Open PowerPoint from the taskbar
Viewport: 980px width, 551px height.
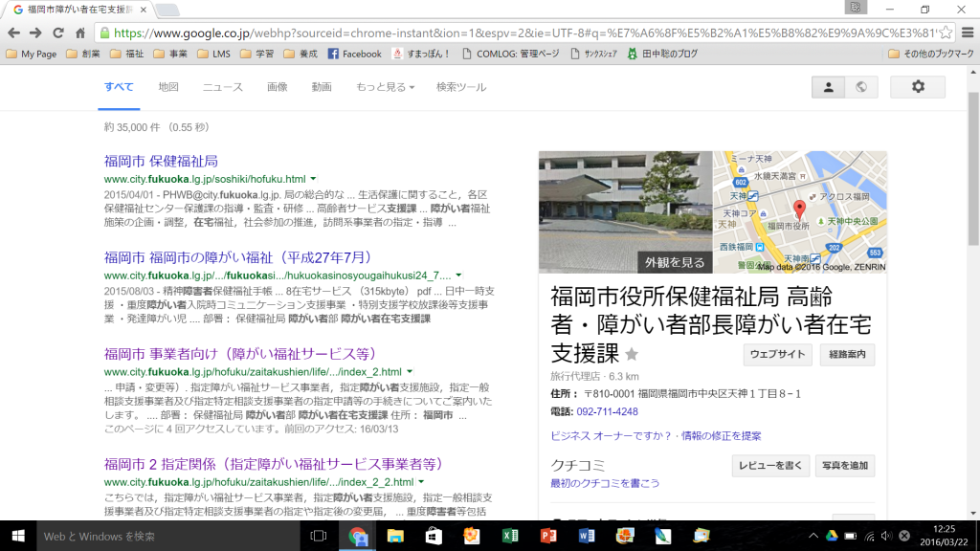[x=548, y=536]
